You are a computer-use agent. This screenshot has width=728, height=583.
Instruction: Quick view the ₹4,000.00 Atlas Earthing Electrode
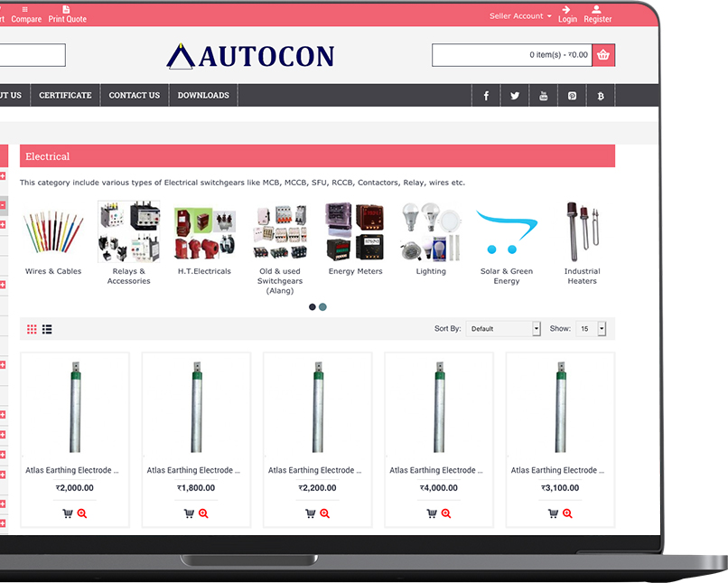tap(446, 513)
